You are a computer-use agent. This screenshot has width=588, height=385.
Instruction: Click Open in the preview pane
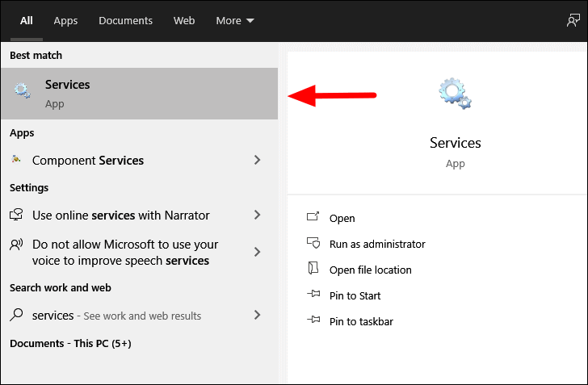(342, 218)
